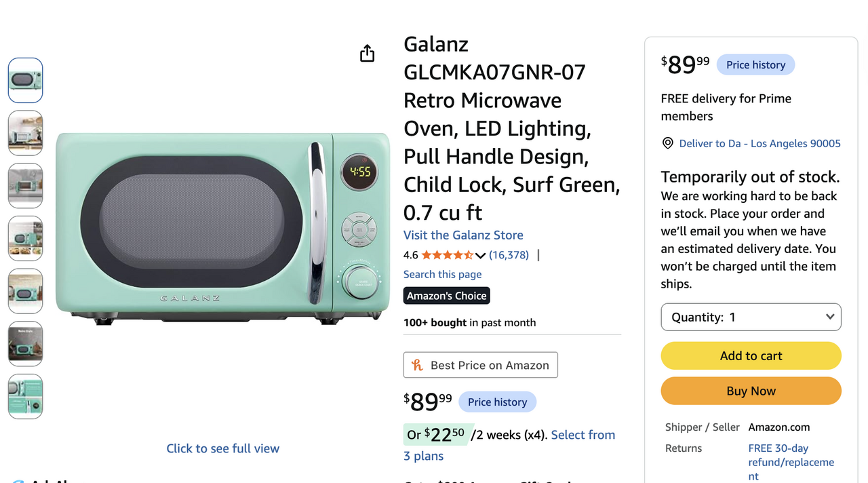Select the fifth product thumbnail
Viewport: 868px width, 483px height.
pyautogui.click(x=25, y=291)
